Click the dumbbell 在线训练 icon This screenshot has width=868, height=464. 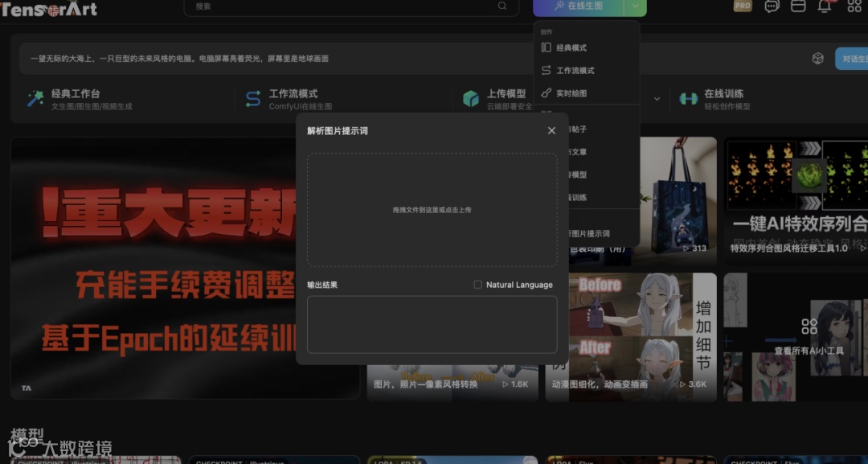click(x=688, y=99)
